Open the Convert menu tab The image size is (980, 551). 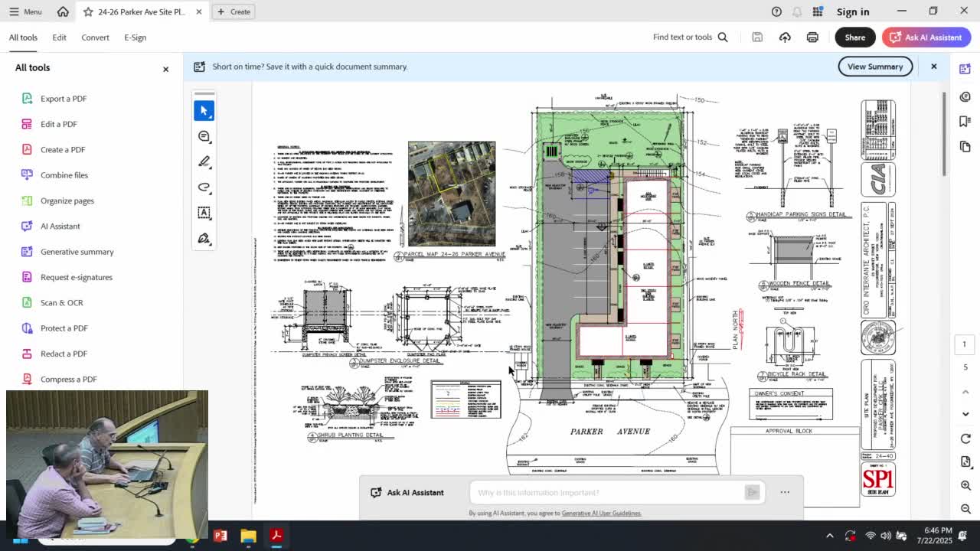point(95,37)
